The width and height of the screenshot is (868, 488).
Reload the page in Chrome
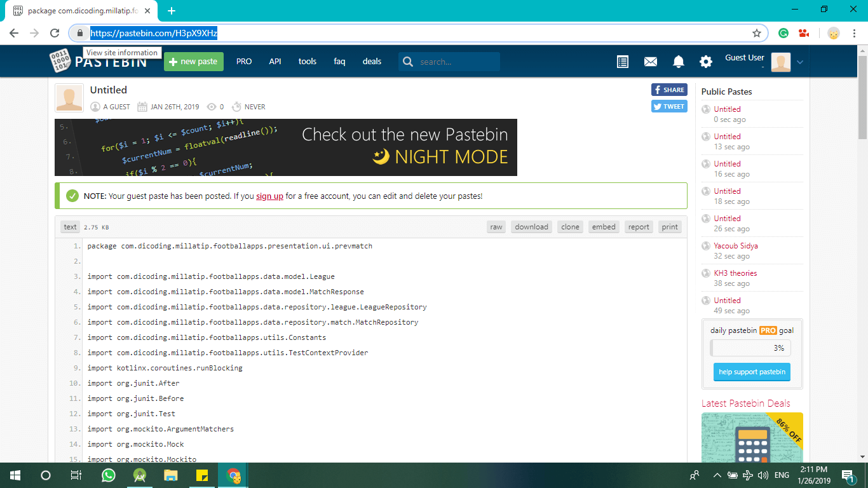[55, 33]
